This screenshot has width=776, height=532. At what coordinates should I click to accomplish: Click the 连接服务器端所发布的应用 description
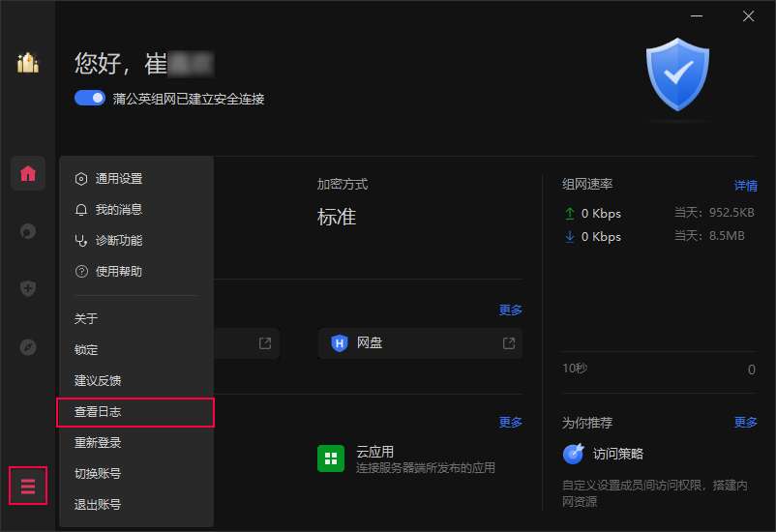pyautogui.click(x=426, y=468)
